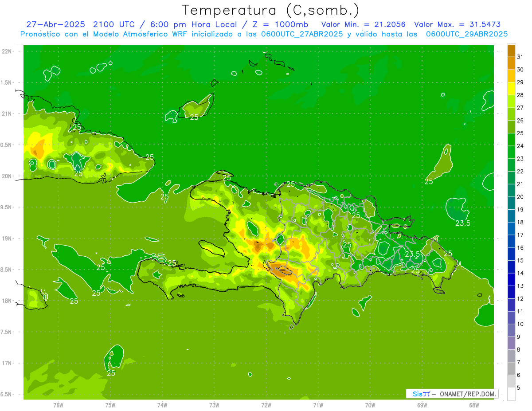Click the 20N latitude axis label
The height and width of the screenshot is (411, 532).
tap(7, 176)
